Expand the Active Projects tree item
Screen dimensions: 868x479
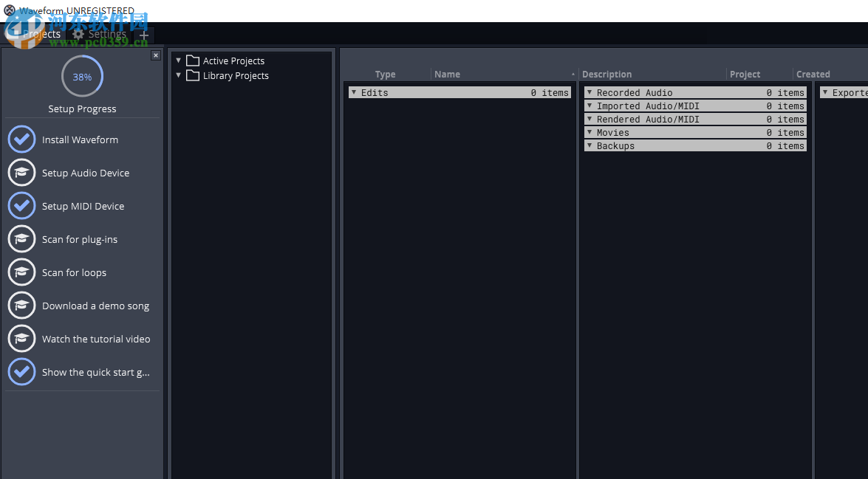pos(178,61)
